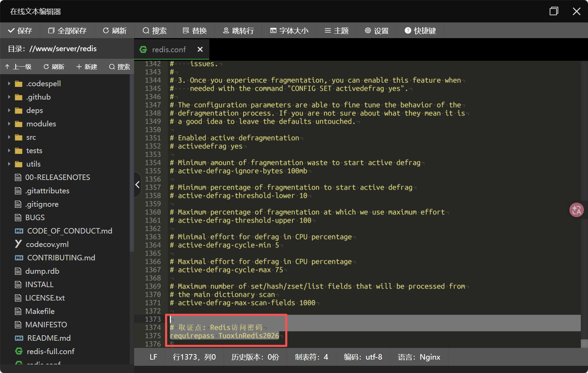
Task: Go up with 上一级 button
Action: (x=18, y=67)
